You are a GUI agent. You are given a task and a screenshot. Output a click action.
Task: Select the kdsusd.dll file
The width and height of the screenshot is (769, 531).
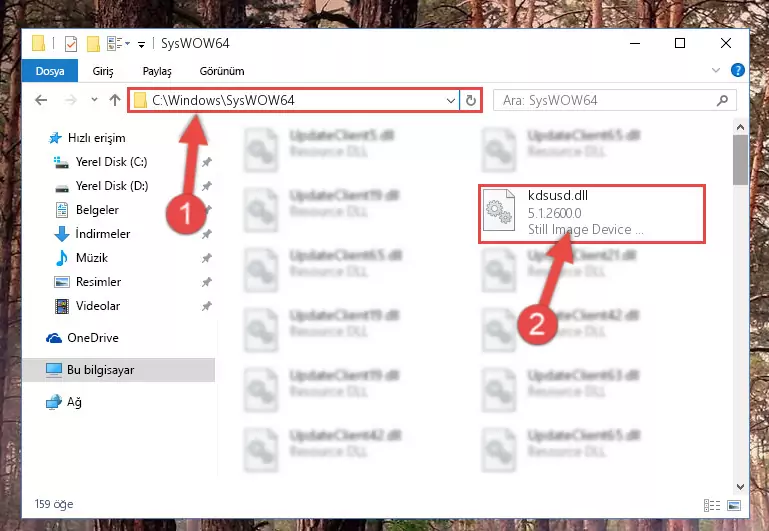592,214
